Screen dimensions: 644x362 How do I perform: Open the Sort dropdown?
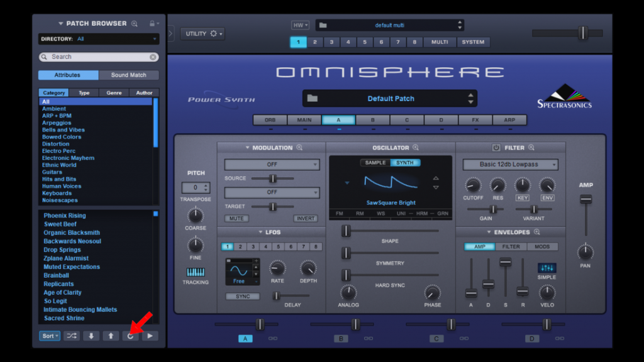click(x=50, y=336)
